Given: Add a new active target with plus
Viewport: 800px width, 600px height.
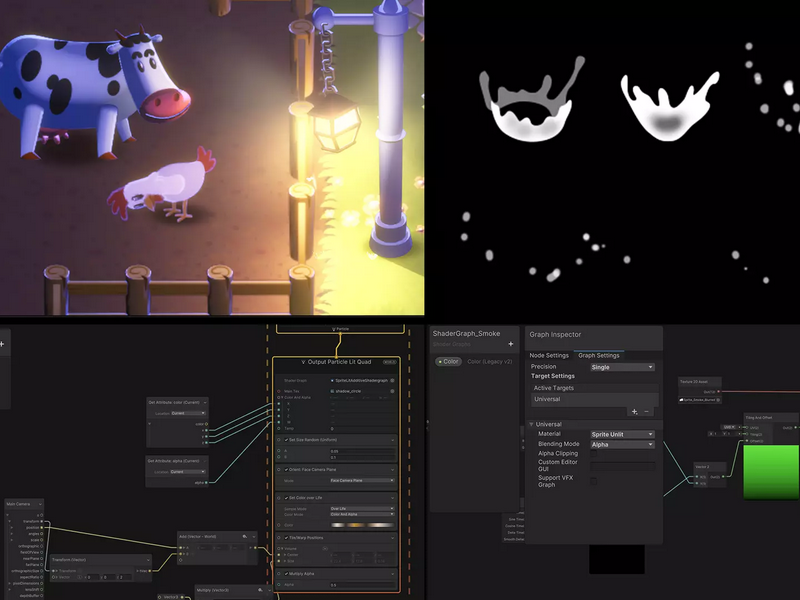Looking at the screenshot, I should [634, 411].
